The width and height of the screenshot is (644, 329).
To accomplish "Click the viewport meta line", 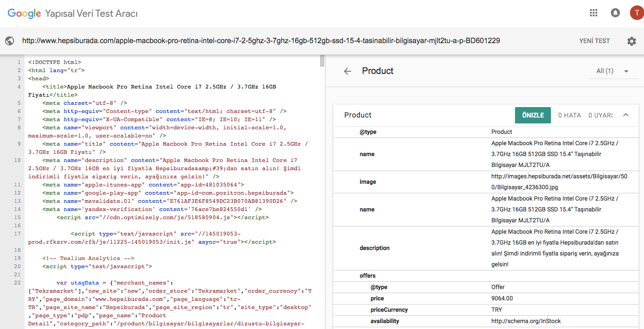I will 157,132.
